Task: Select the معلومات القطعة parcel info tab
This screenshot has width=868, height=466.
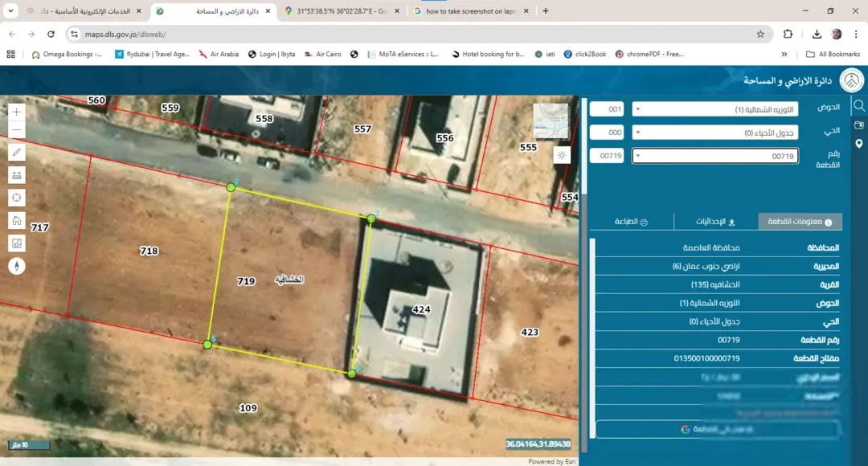Action: (x=800, y=222)
